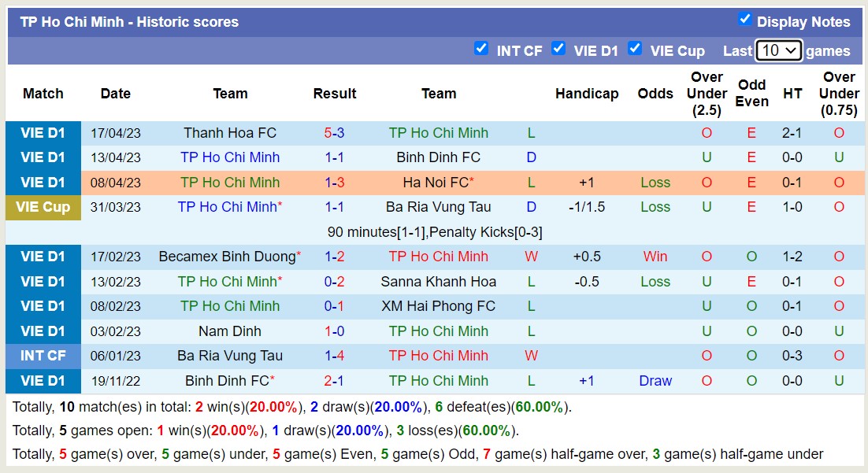Click the Handicap column header
The height and width of the screenshot is (473, 868).
[587, 94]
